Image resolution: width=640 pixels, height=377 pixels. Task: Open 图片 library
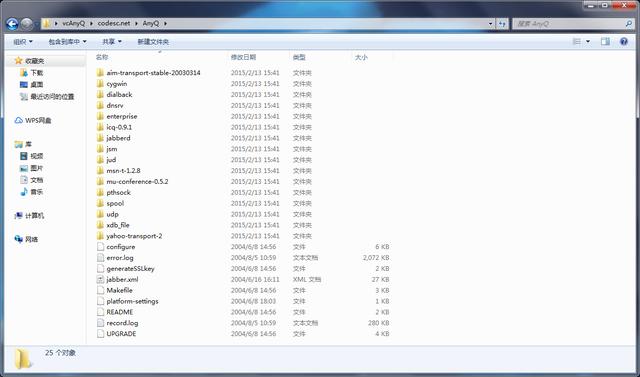point(36,168)
